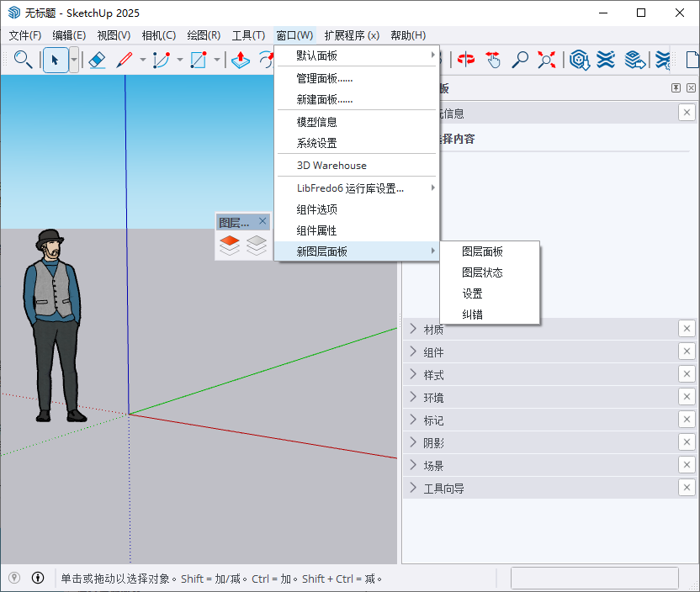This screenshot has width=700, height=592.
Task: Open the dropdown arrow beside the Select tool
Action: (75, 60)
